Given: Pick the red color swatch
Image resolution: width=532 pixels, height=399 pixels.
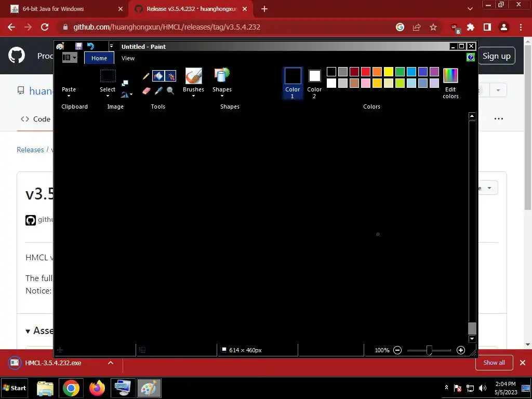Looking at the screenshot, I should tap(365, 72).
